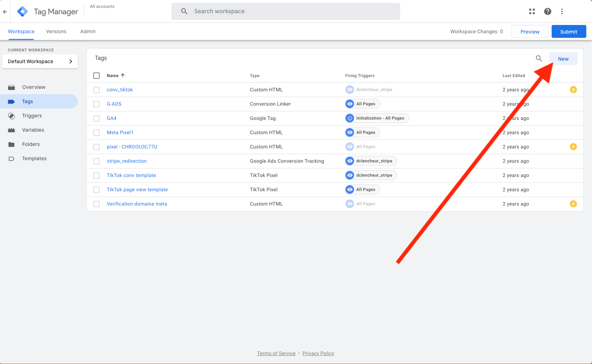Open Triggers in the sidebar

point(39,116)
